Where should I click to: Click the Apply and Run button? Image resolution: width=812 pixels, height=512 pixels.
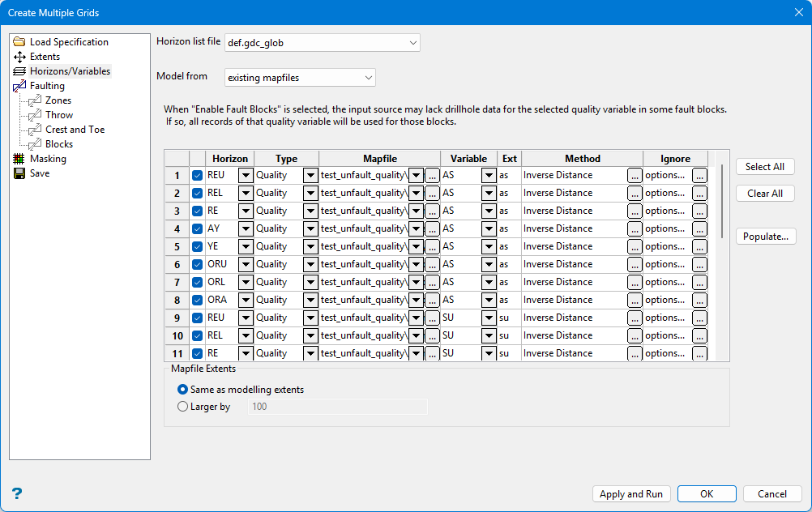[x=631, y=494]
